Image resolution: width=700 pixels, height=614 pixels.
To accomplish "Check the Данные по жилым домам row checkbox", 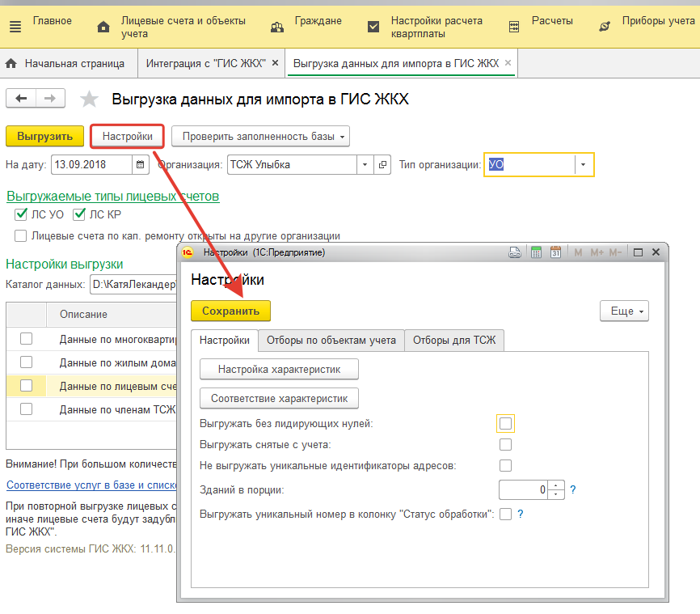I will [x=27, y=362].
